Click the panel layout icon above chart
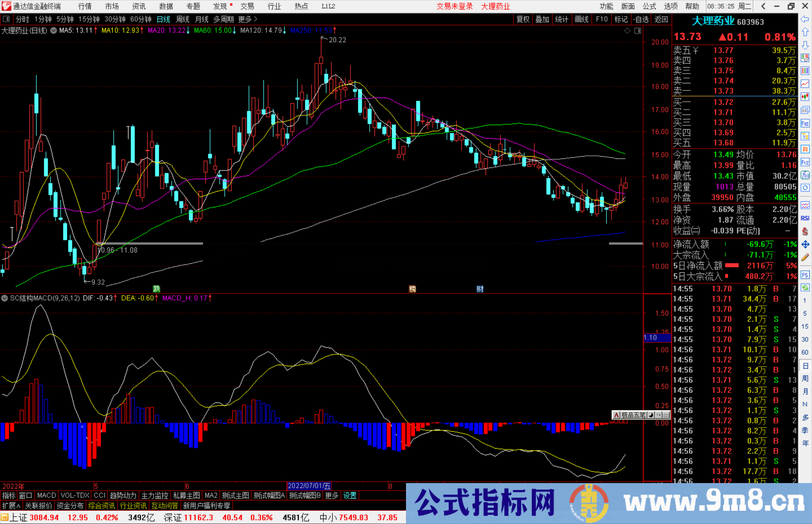 tap(638, 31)
